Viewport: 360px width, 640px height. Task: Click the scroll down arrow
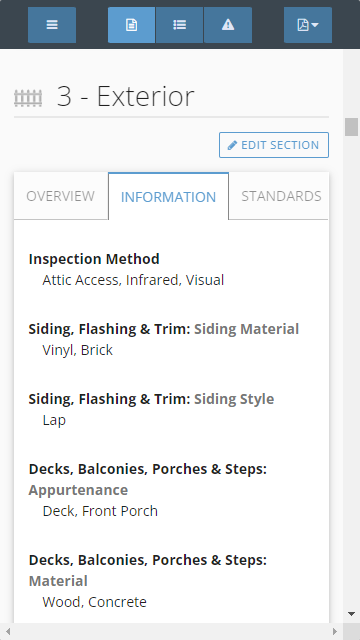[x=351, y=613]
